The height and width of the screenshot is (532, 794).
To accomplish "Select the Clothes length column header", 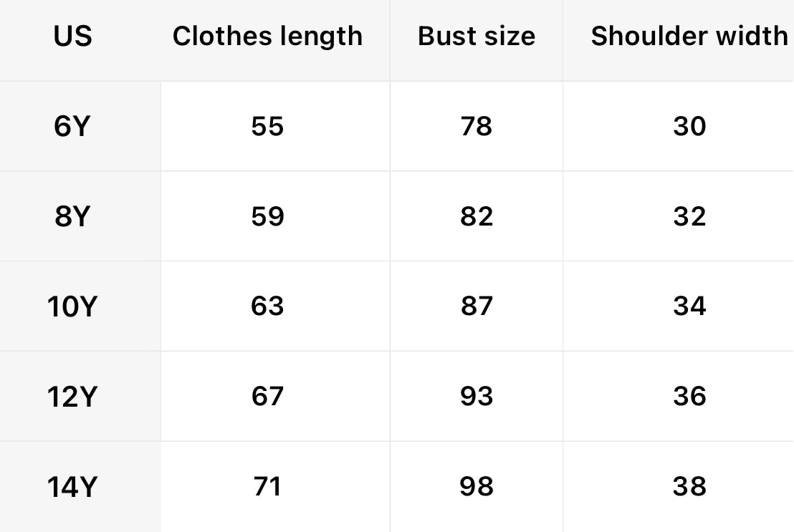I will [x=267, y=36].
